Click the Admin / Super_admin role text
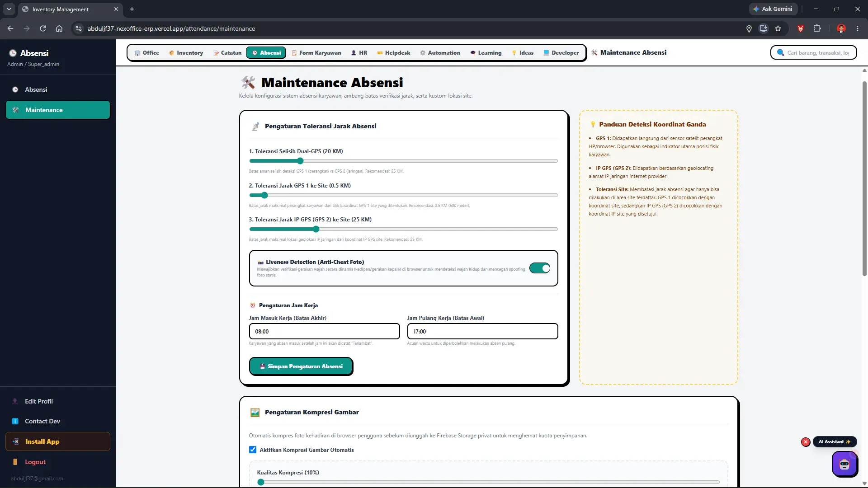Viewport: 868px width, 488px height. 33,64
